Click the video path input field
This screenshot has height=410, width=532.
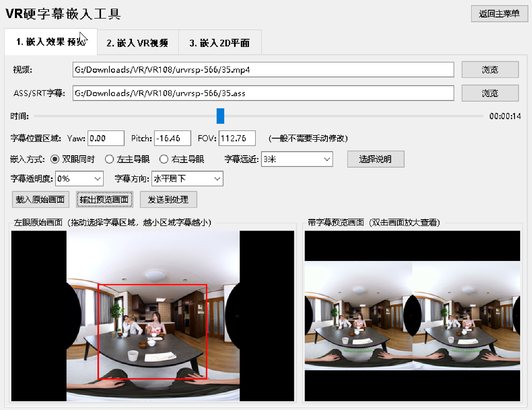(x=263, y=70)
